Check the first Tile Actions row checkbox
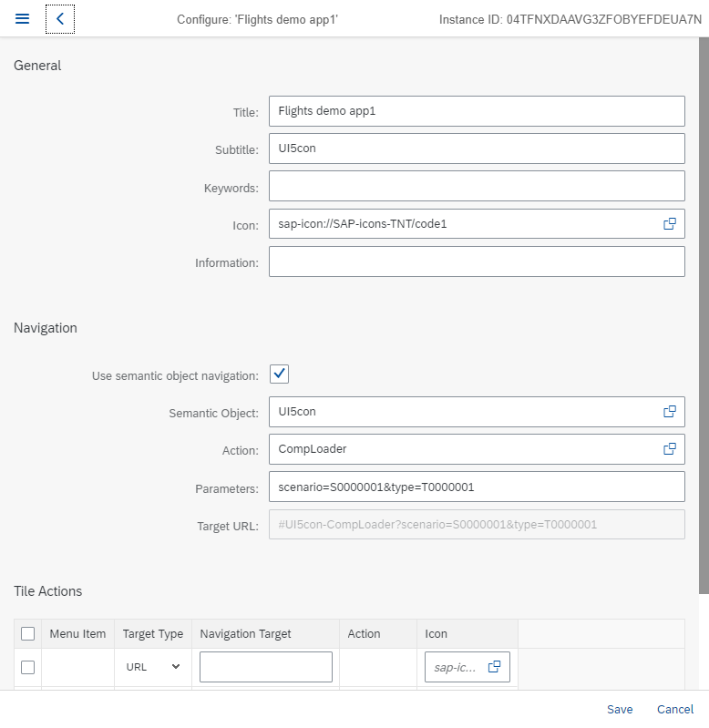 click(x=27, y=667)
